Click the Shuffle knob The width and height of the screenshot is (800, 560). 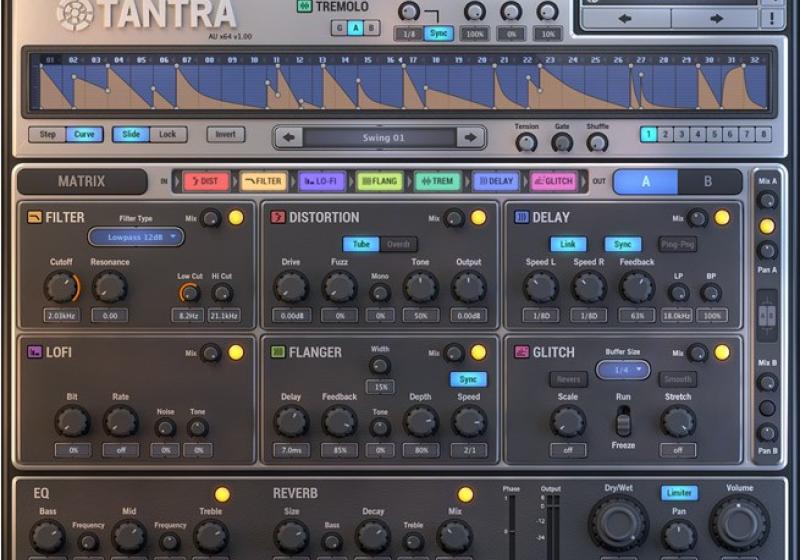pyautogui.click(x=597, y=143)
